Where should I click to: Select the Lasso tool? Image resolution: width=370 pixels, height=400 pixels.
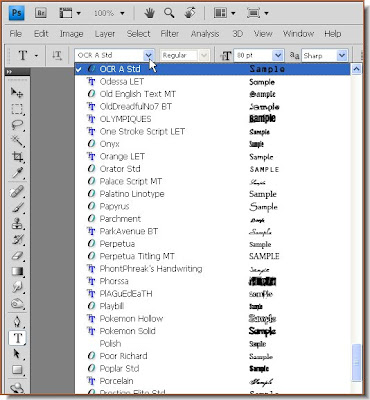pos(17,125)
